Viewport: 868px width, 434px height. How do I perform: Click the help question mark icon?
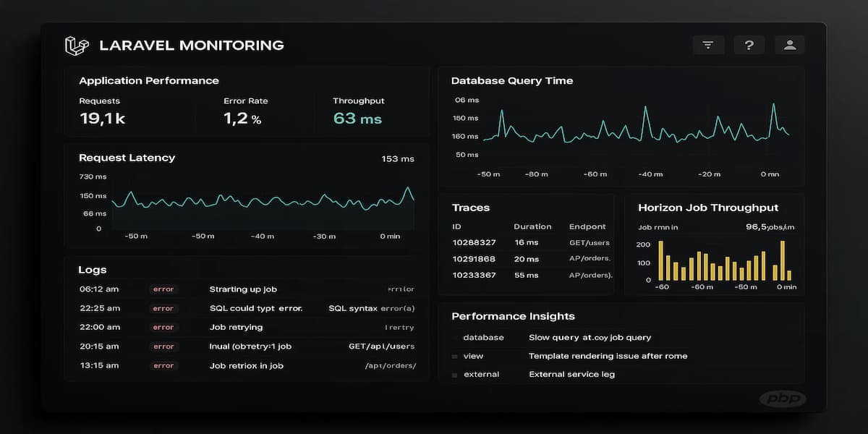[x=749, y=44]
